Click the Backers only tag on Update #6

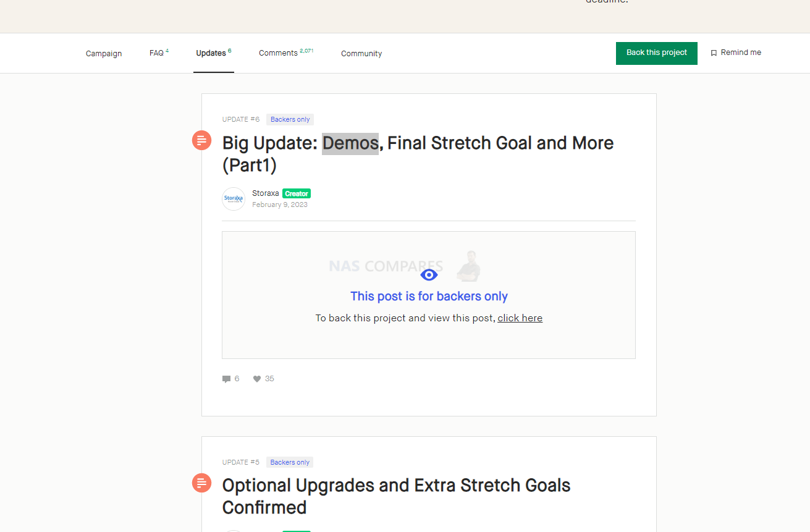[x=290, y=119]
